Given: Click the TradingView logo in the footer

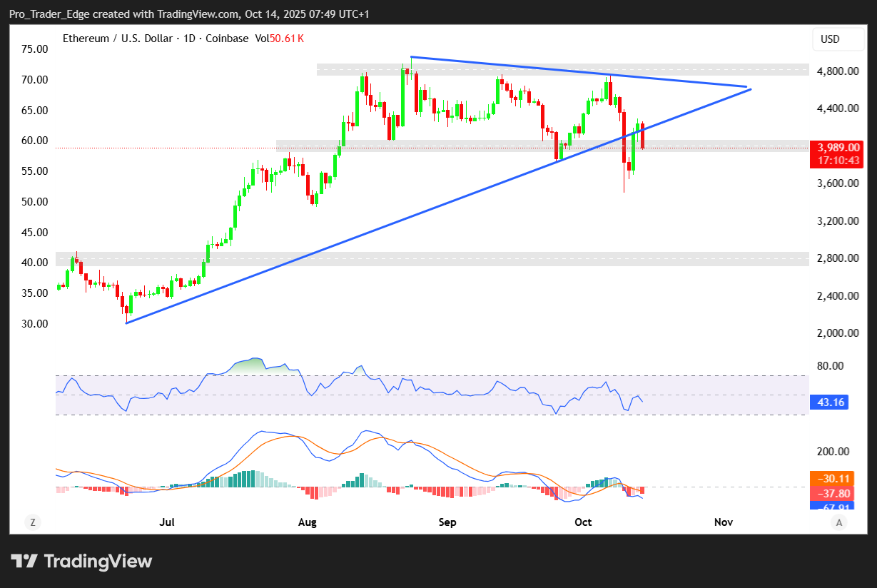Looking at the screenshot, I should (x=82, y=561).
